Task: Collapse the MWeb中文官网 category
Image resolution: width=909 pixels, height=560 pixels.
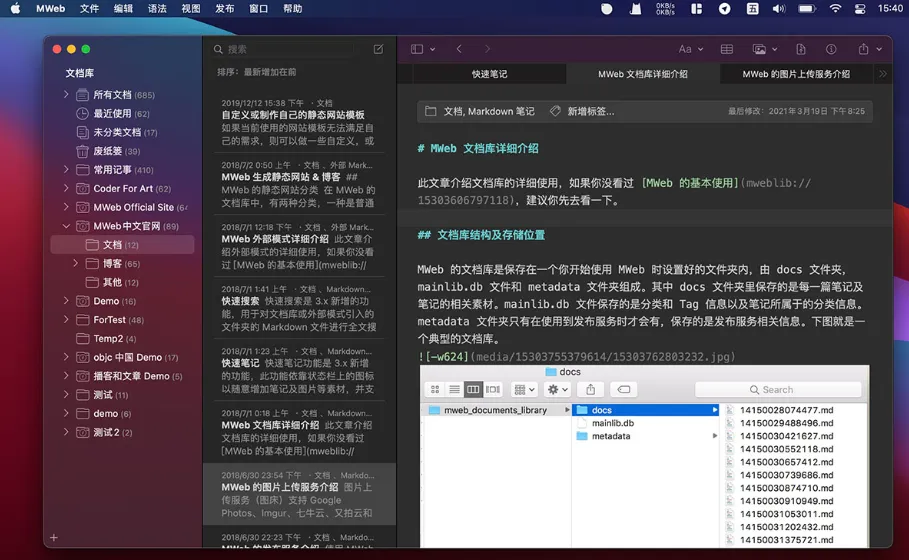Action: [66, 226]
